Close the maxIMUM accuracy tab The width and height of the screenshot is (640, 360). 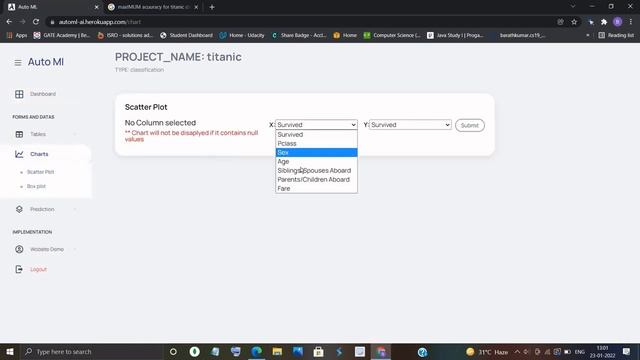coord(196,7)
